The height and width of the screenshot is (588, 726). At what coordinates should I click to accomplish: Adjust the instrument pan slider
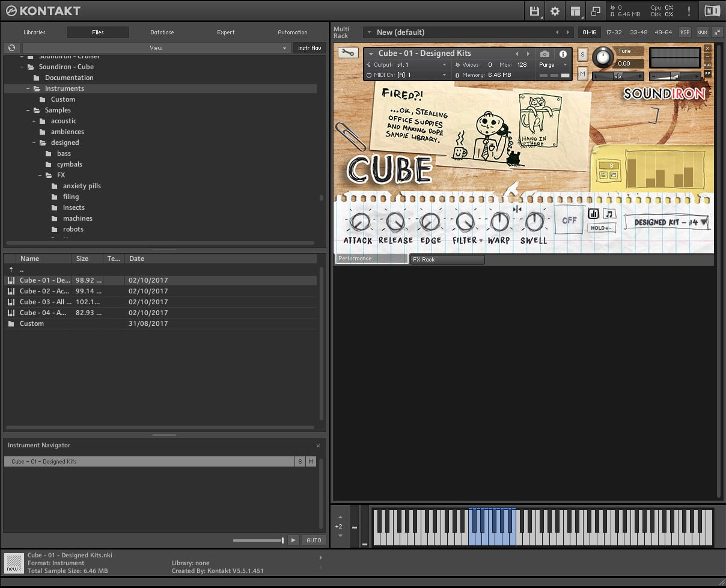click(618, 76)
